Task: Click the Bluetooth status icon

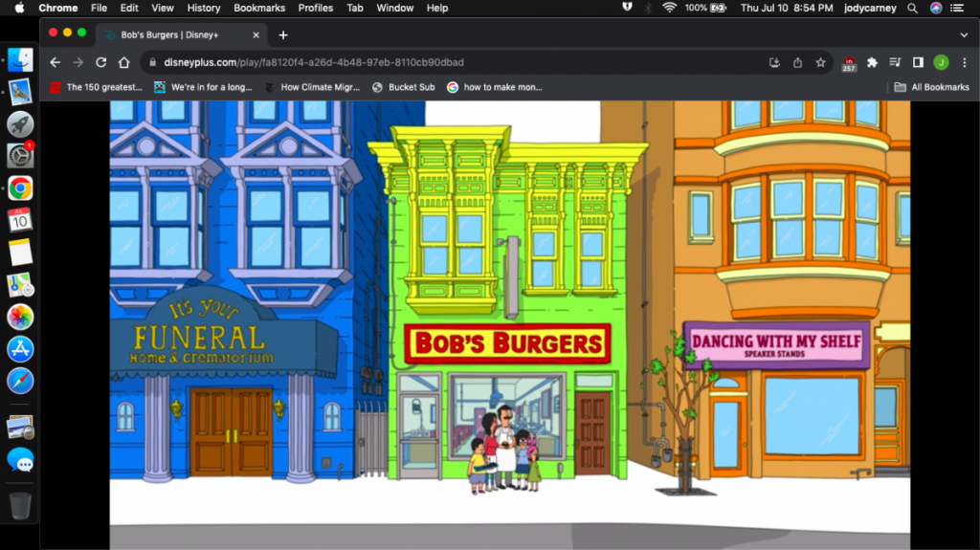Action: coord(648,8)
